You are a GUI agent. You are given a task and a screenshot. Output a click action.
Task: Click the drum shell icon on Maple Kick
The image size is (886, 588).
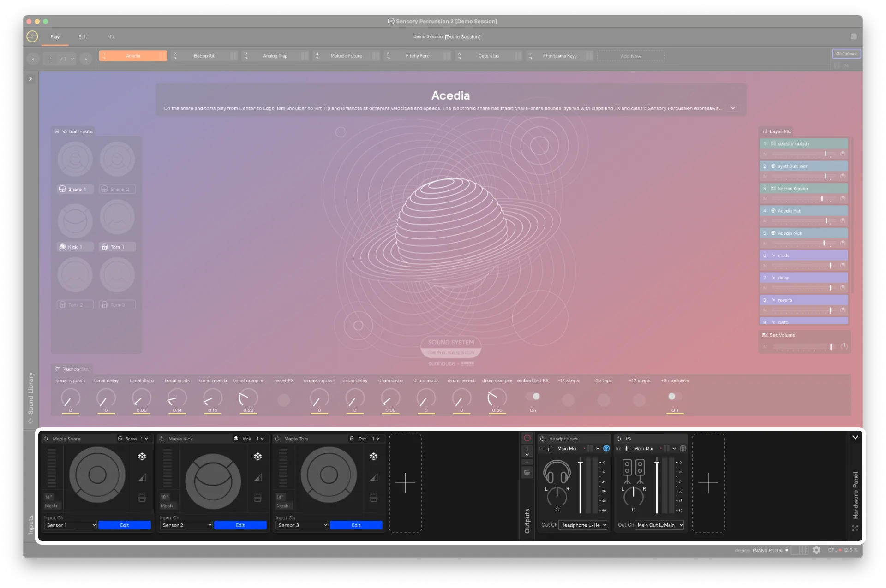point(258,498)
